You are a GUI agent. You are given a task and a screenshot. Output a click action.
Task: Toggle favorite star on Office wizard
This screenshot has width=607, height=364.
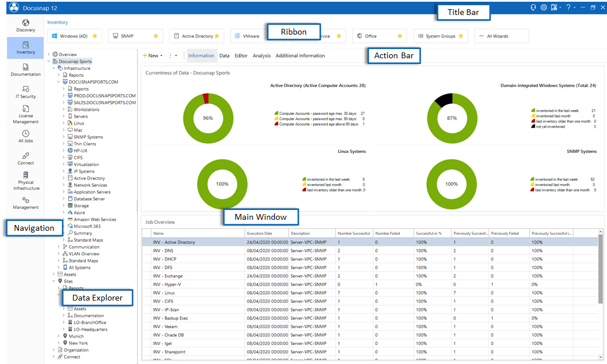400,36
